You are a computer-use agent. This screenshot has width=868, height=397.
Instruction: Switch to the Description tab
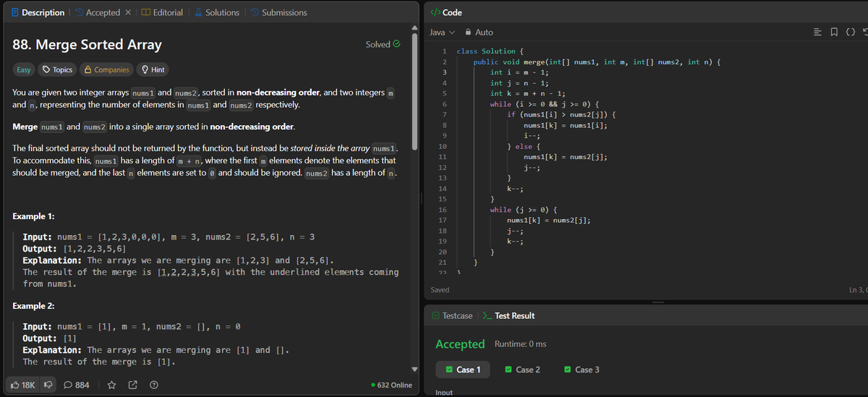coord(36,12)
